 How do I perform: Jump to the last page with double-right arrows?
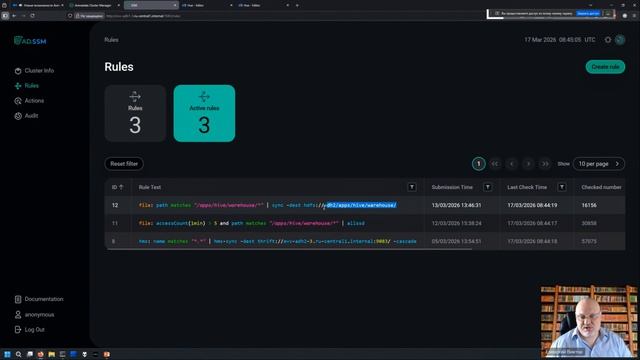point(545,164)
